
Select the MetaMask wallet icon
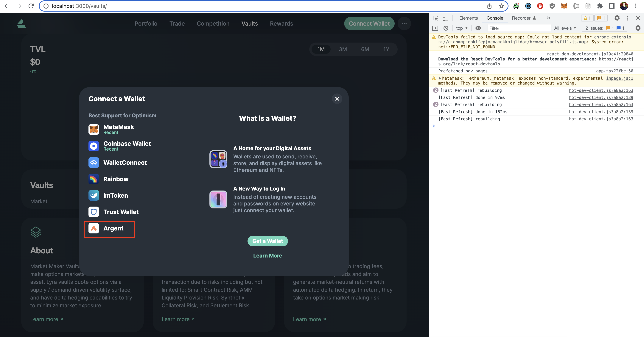(x=94, y=129)
